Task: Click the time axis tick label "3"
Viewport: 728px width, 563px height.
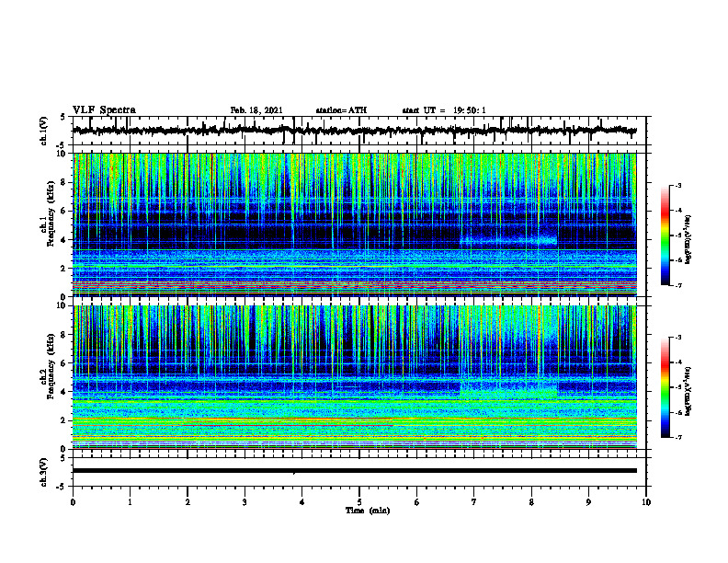Action: 245,502
